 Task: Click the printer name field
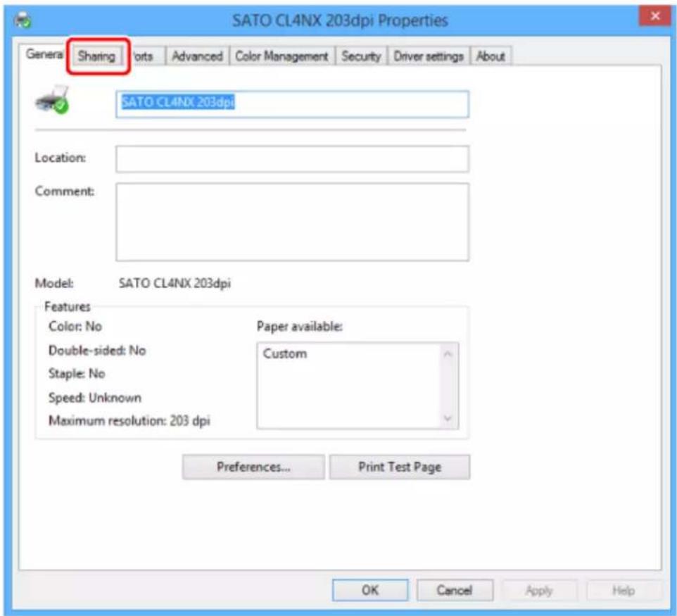click(x=292, y=103)
